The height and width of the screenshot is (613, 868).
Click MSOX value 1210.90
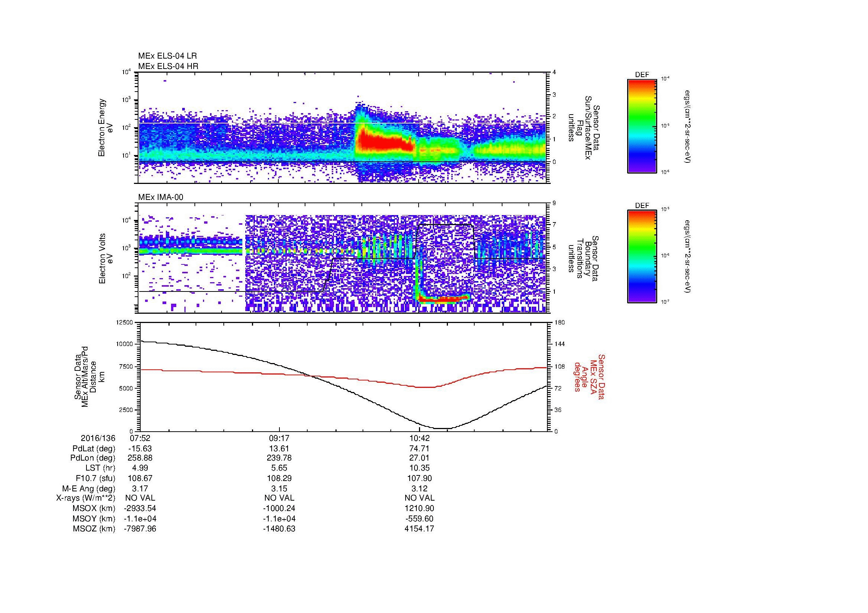[419, 509]
